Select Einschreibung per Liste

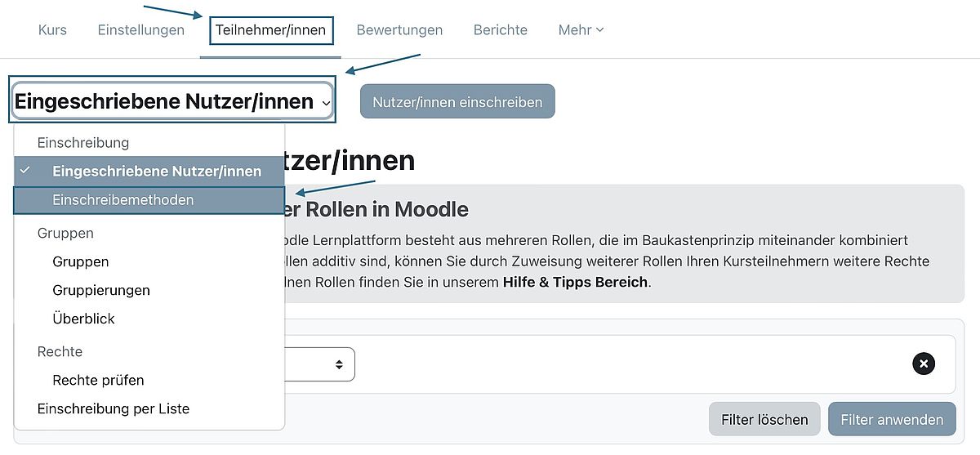[x=114, y=409]
